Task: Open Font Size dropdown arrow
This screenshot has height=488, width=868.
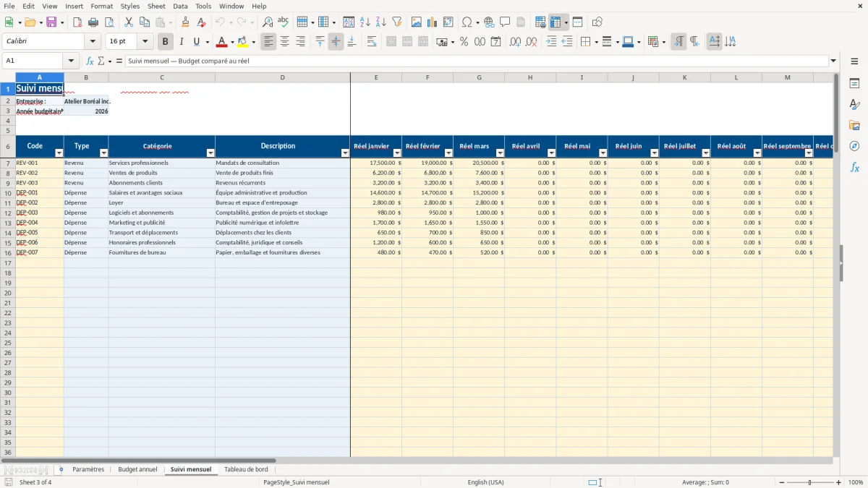Action: click(x=145, y=42)
